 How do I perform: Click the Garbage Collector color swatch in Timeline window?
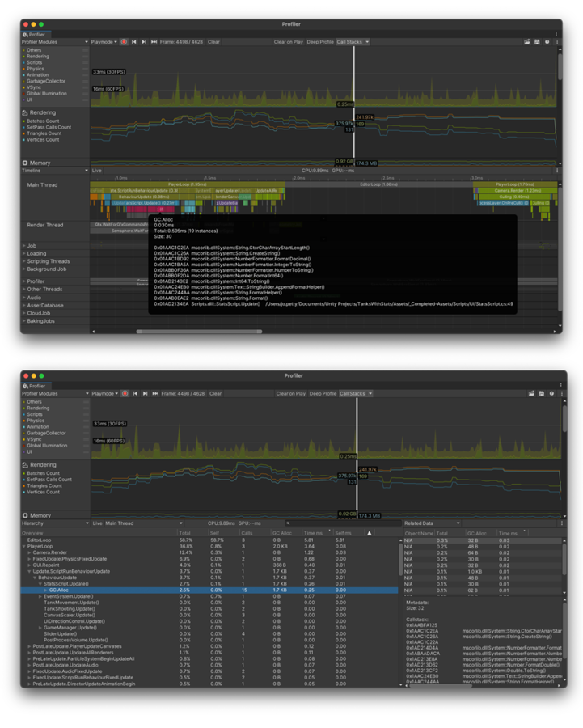24,81
